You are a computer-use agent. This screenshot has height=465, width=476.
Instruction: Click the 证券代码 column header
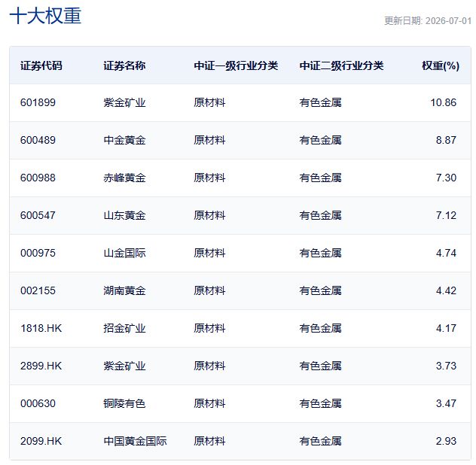41,65
